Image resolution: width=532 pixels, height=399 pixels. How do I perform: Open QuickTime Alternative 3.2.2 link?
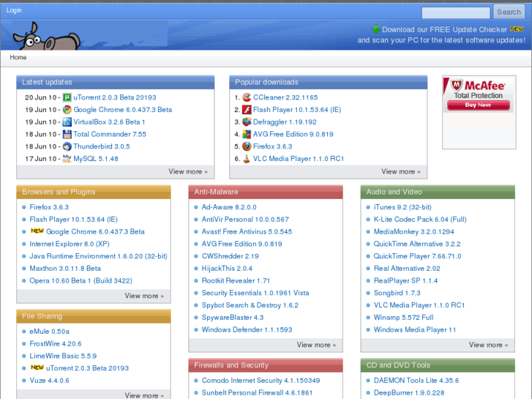coord(417,244)
